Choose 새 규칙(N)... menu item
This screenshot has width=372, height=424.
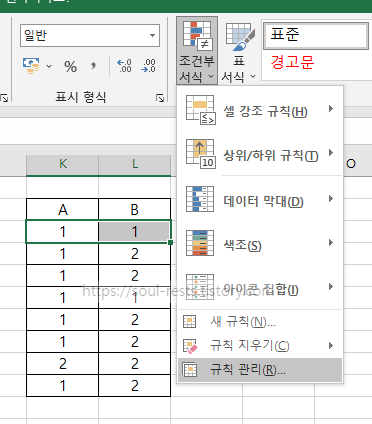(260, 322)
